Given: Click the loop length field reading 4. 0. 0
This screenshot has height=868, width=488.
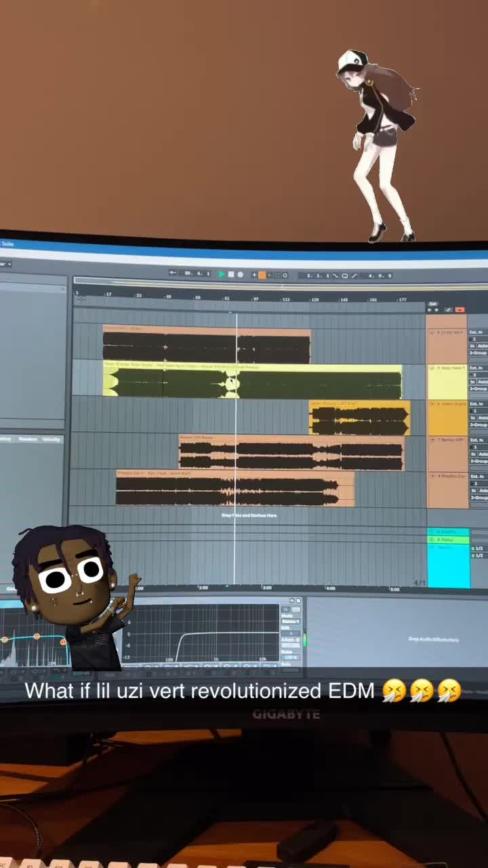Looking at the screenshot, I should coord(380,276).
